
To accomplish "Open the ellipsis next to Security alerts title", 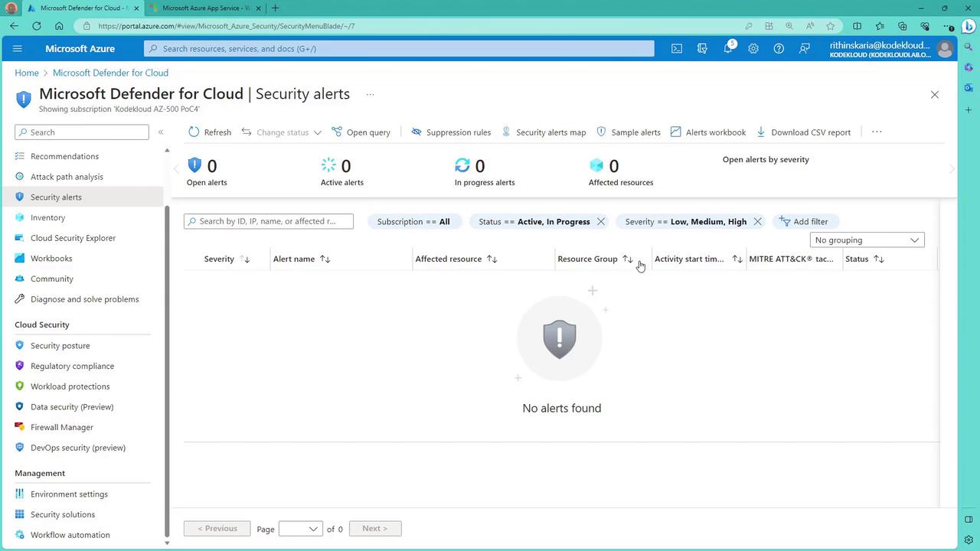I will coord(370,94).
